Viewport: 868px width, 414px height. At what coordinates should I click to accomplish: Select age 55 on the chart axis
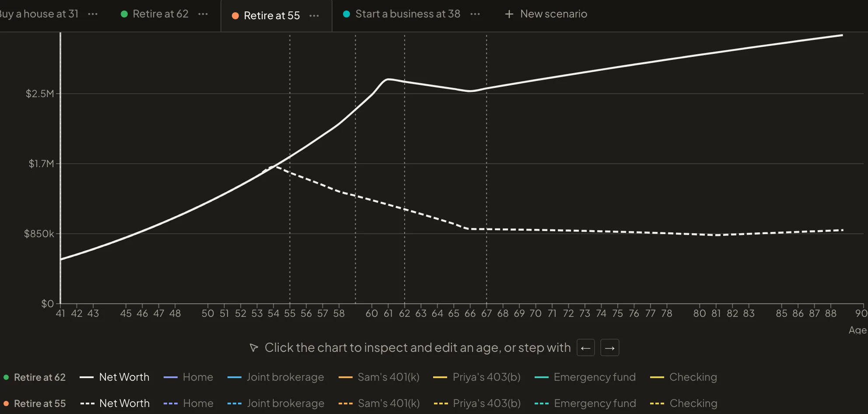[290, 313]
